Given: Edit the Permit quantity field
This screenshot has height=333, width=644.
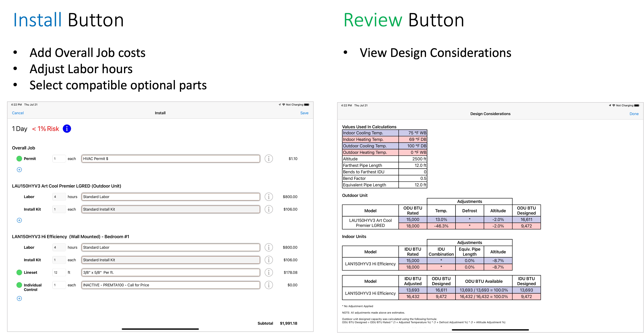Looking at the screenshot, I should click(59, 159).
